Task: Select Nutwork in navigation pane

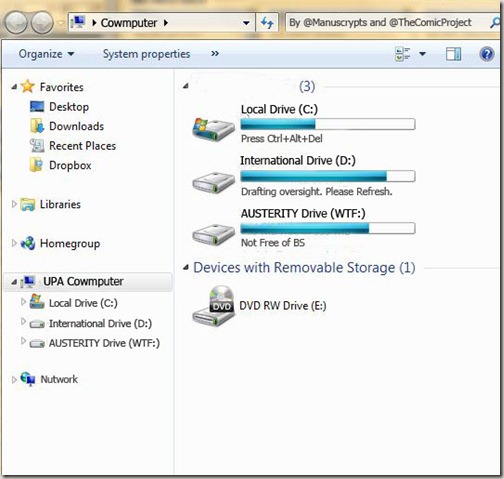Action: tap(59, 379)
